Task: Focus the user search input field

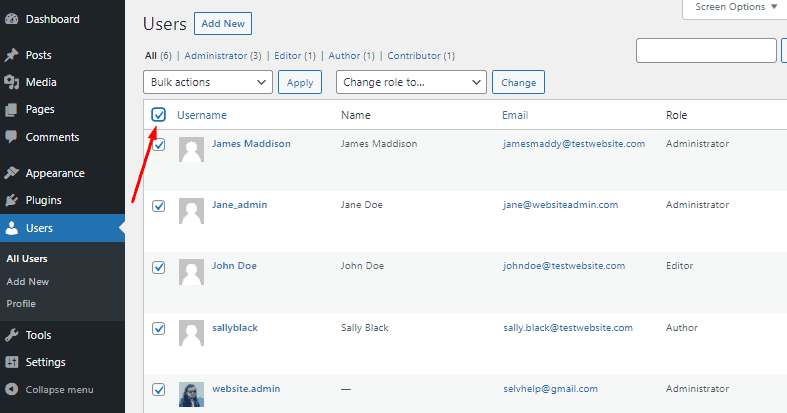Action: pyautogui.click(x=706, y=51)
